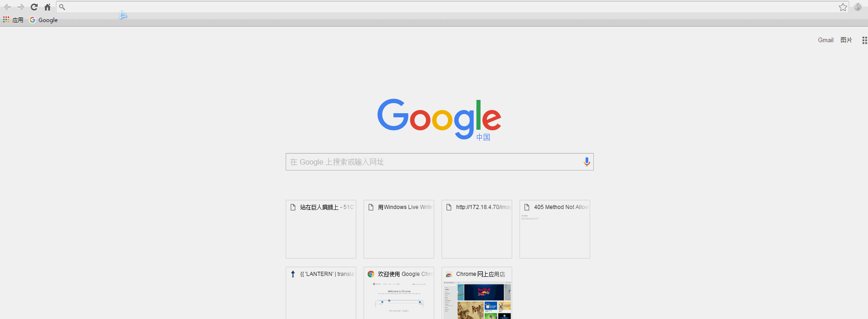Click the page icon on the 405 Method tile
Image resolution: width=868 pixels, height=319 pixels.
point(527,207)
